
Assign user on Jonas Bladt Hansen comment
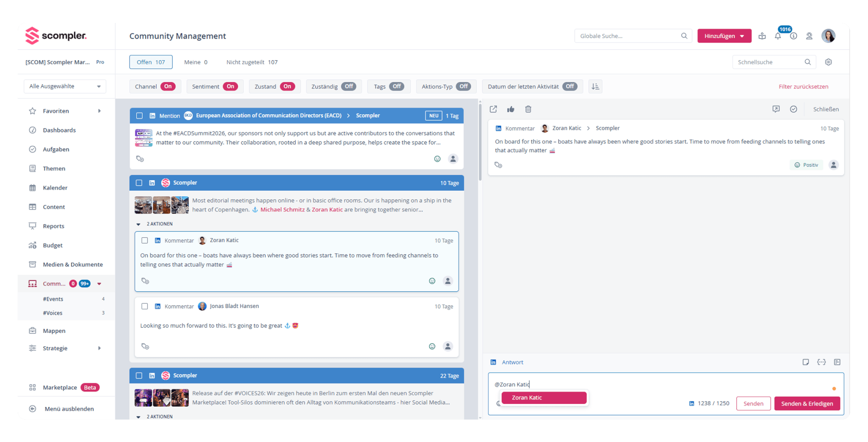click(x=448, y=346)
